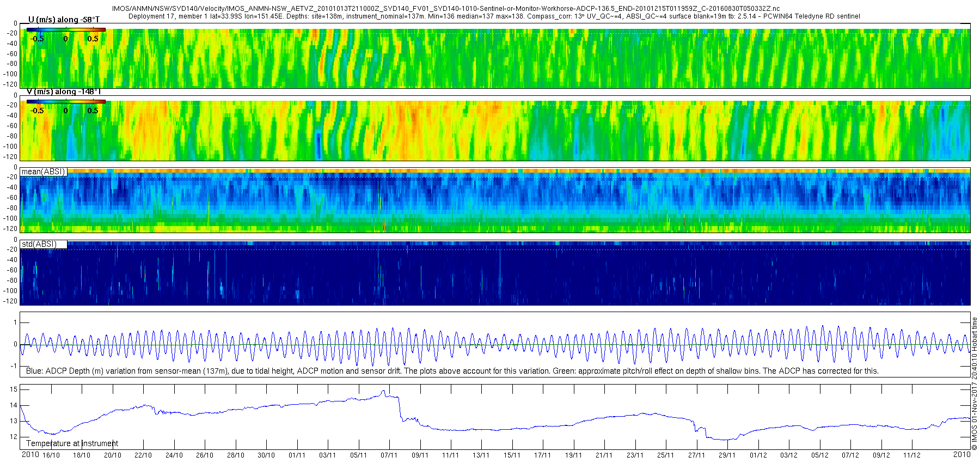The image size is (980, 463).
Task: Click the Deployment 17 metadata line
Action: [x=494, y=16]
